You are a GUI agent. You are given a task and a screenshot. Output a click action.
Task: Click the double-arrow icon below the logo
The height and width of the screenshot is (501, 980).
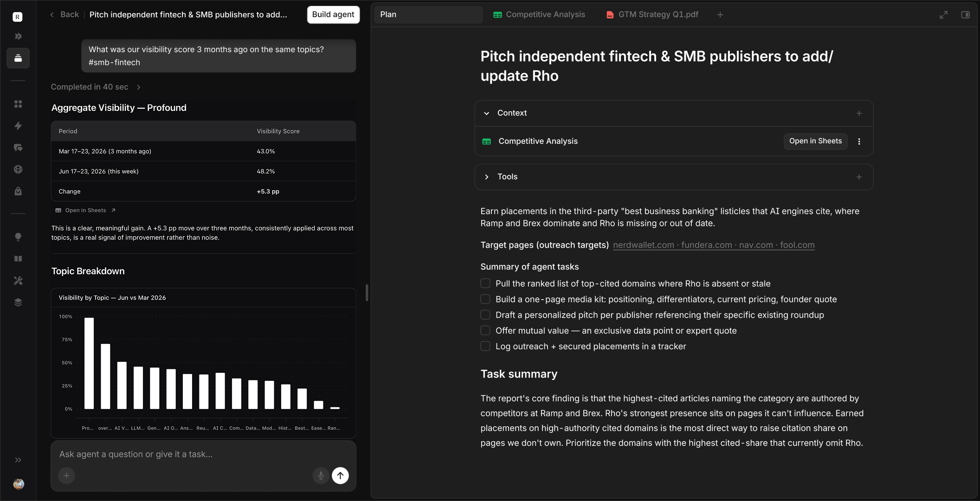click(x=18, y=36)
